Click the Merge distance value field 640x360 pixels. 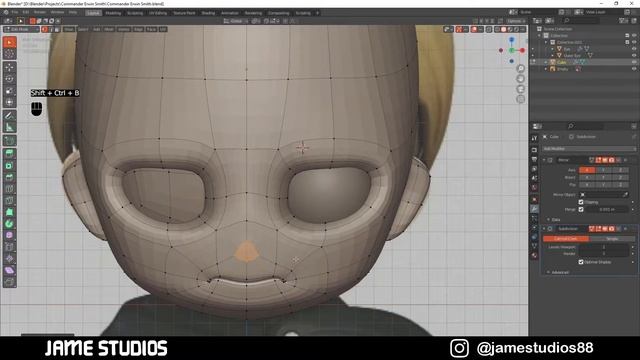coord(607,209)
